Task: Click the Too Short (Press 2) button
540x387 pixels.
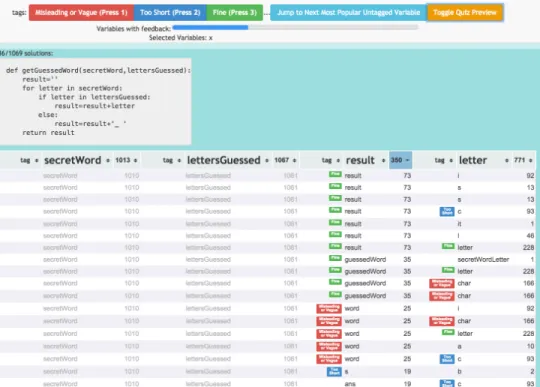Action: point(170,13)
